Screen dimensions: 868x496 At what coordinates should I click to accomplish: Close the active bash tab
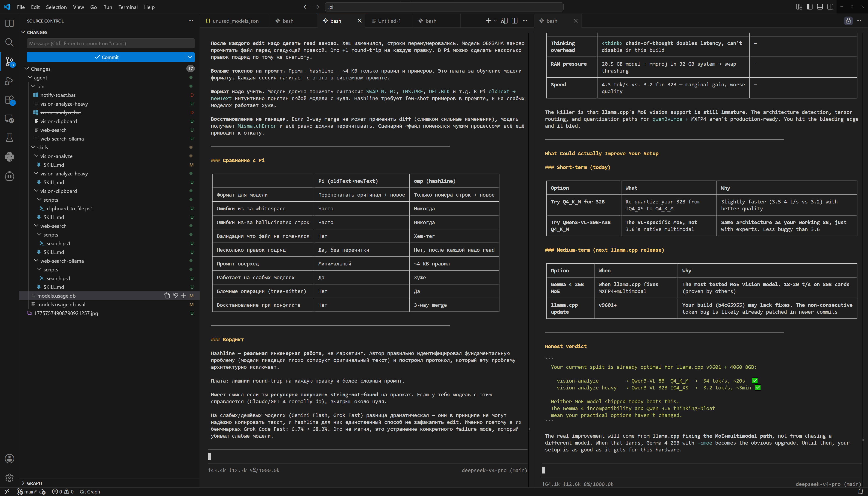[x=360, y=21]
